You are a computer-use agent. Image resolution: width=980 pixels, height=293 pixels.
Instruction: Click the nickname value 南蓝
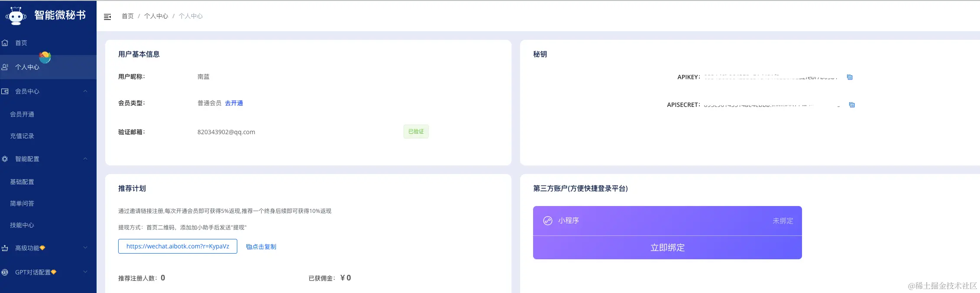tap(204, 77)
